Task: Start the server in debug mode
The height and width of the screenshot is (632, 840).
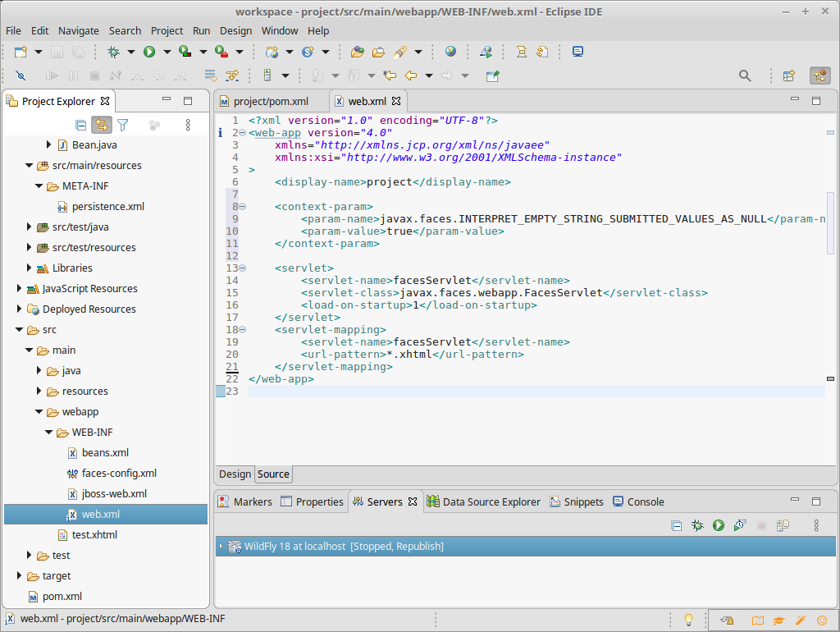Action: (x=697, y=525)
